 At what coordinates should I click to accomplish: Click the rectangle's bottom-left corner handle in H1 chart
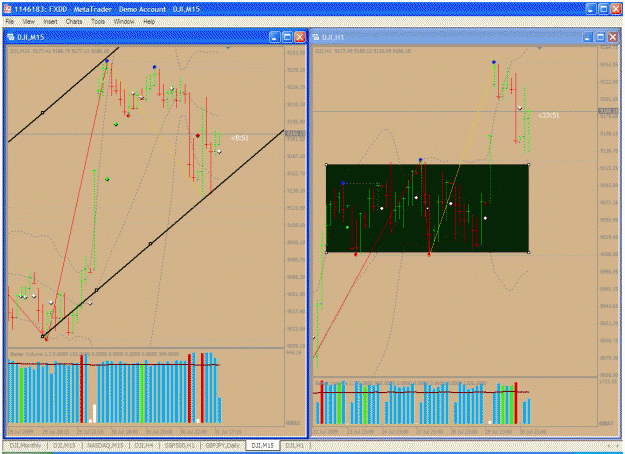326,252
